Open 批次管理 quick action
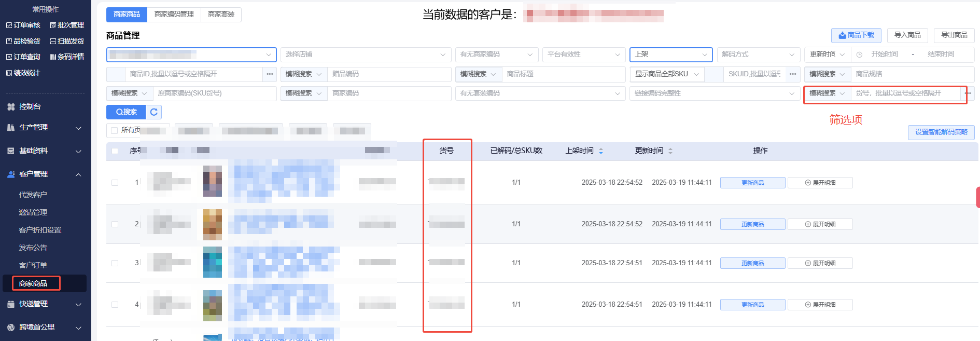This screenshot has height=341, width=980. 67,25
